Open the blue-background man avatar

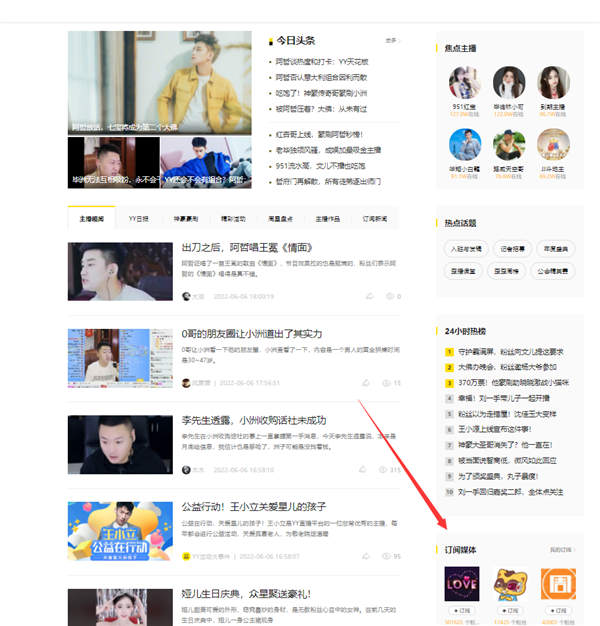[465, 145]
